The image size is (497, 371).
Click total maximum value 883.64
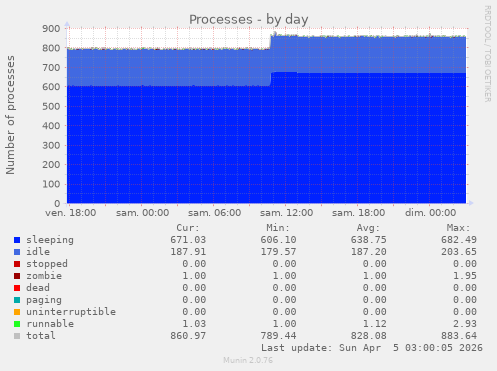[459, 336]
